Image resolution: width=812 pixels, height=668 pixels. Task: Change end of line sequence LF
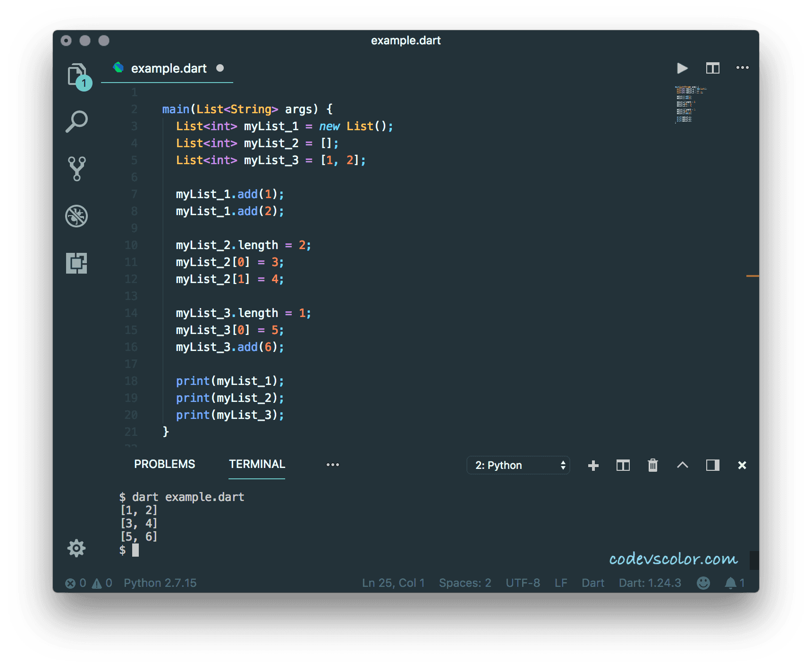point(561,583)
